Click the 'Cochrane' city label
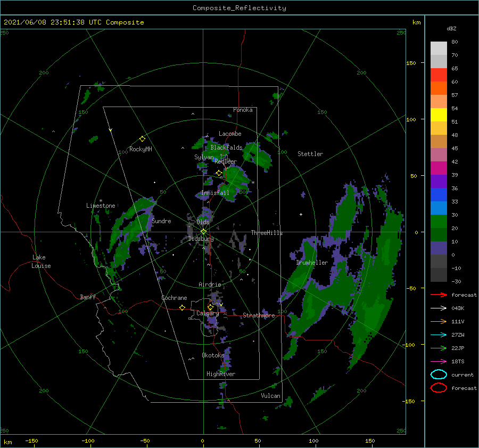479x448 pixels. coord(174,298)
